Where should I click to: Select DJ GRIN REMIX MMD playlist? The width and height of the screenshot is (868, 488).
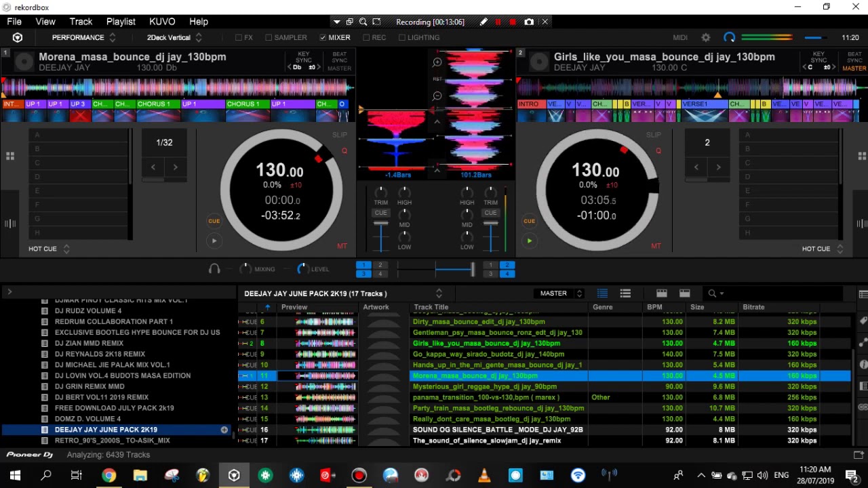tap(90, 386)
